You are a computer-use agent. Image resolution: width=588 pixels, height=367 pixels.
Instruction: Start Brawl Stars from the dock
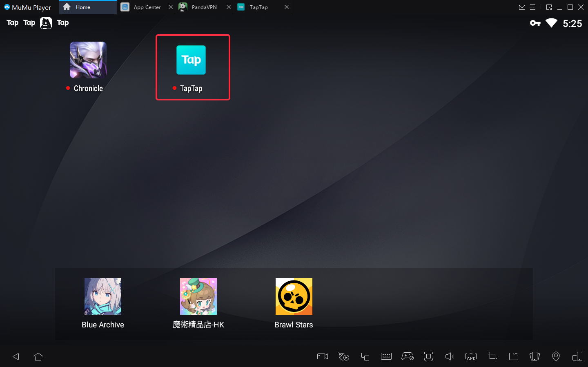(294, 296)
